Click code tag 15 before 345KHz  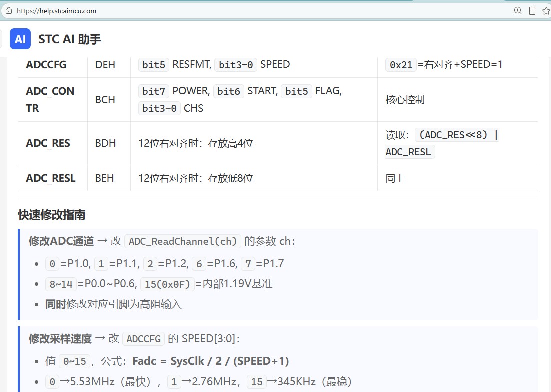[x=257, y=382]
